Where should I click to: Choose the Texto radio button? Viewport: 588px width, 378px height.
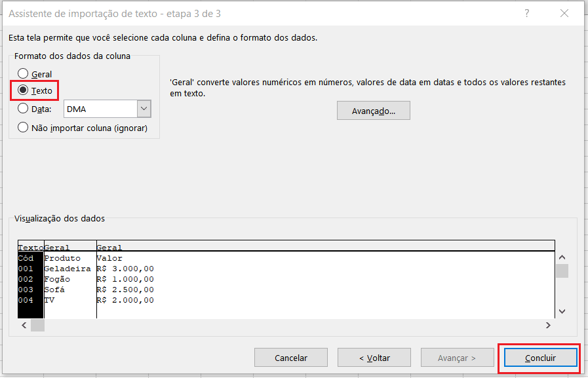[x=24, y=90]
